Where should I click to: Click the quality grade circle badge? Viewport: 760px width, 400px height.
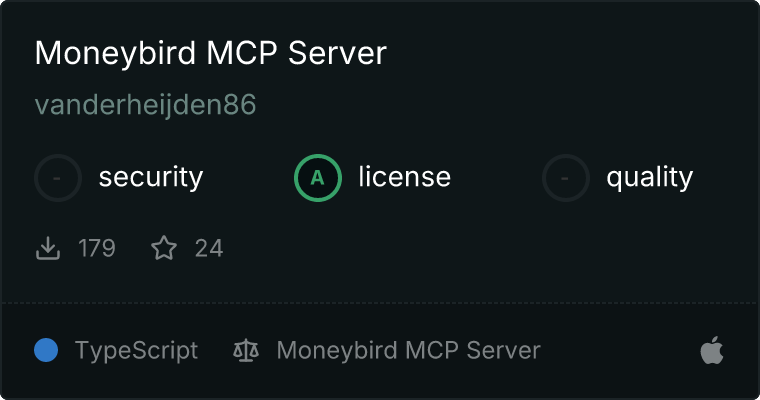tap(566, 178)
